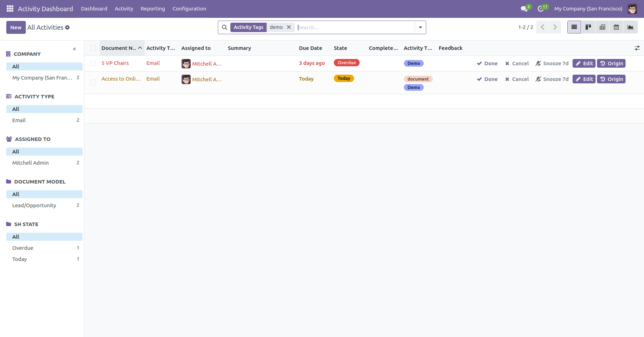
Task: Go to previous page of records
Action: click(543, 27)
